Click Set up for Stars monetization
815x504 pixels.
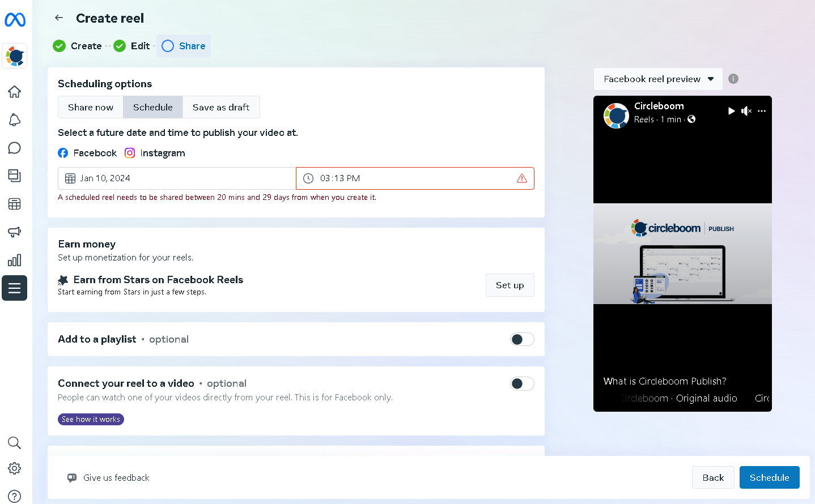(x=510, y=285)
